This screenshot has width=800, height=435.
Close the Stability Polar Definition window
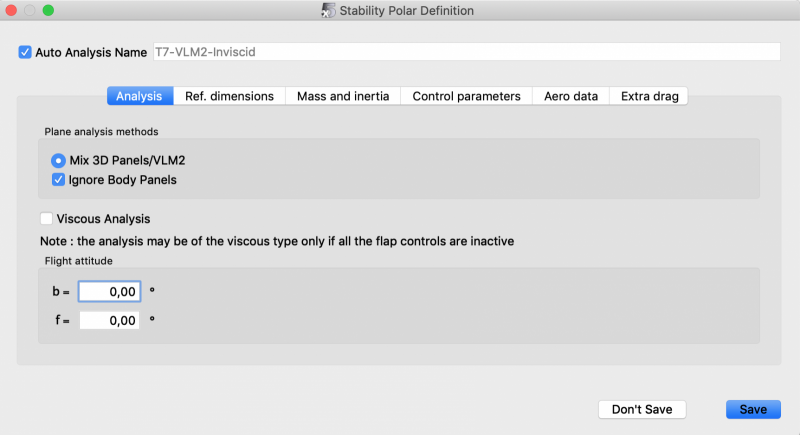point(11,10)
